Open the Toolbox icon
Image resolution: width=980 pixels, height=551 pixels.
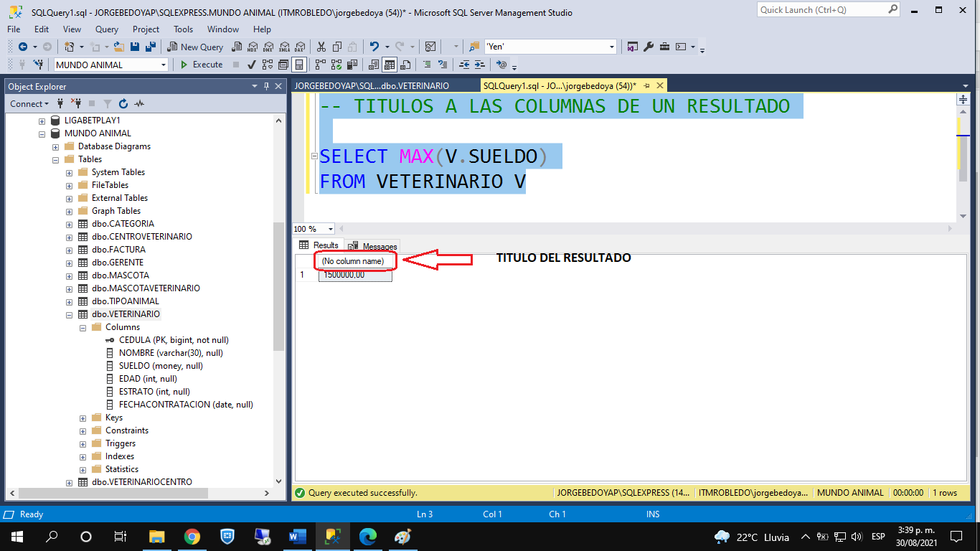click(x=664, y=47)
